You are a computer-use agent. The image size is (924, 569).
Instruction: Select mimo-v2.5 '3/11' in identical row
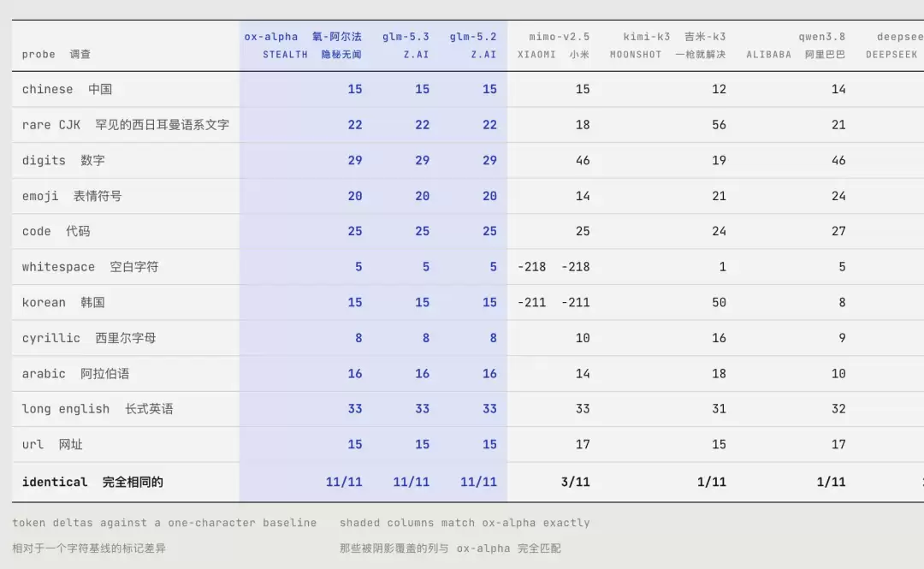click(x=575, y=482)
